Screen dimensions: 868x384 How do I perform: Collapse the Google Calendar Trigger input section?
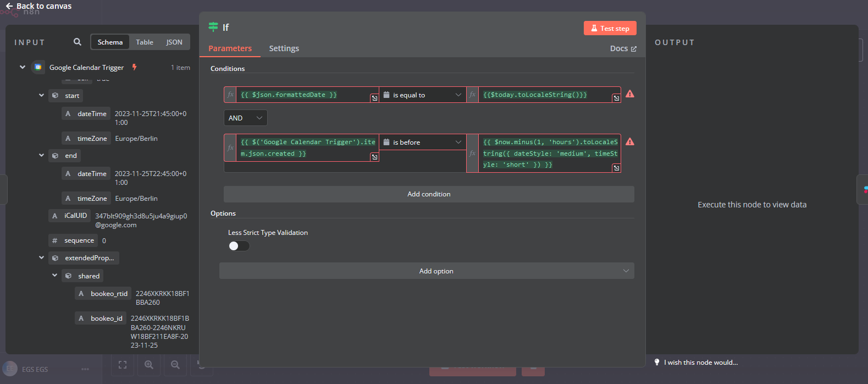tap(23, 67)
